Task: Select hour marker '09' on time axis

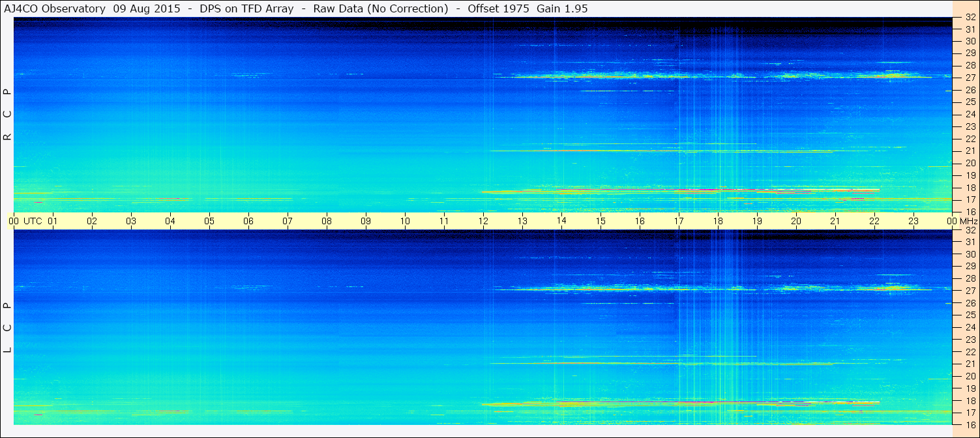Action: pyautogui.click(x=366, y=221)
